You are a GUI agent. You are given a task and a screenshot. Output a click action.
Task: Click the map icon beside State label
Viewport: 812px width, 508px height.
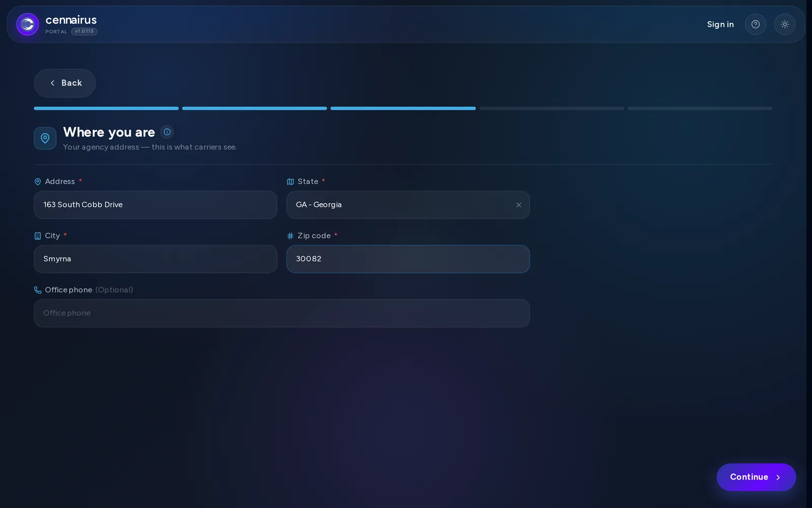(x=290, y=182)
